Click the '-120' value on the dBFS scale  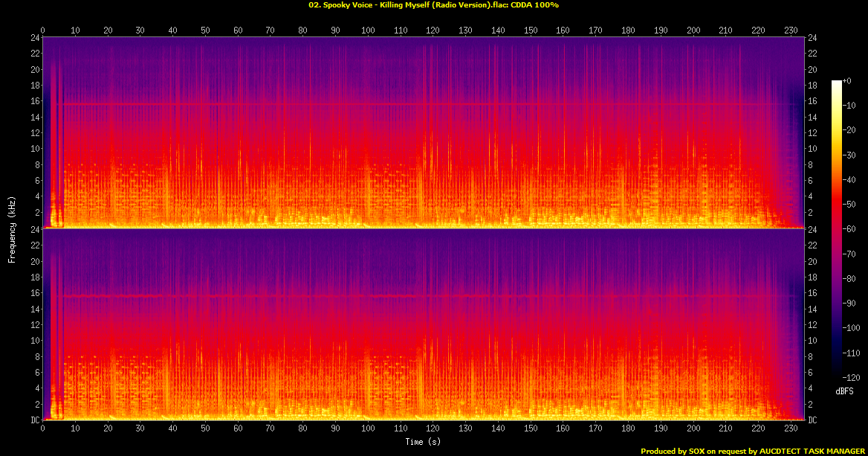point(852,377)
